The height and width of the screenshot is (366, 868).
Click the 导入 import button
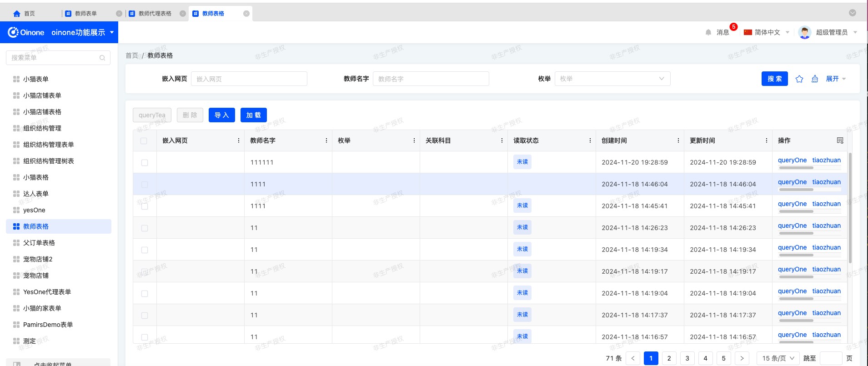click(221, 115)
